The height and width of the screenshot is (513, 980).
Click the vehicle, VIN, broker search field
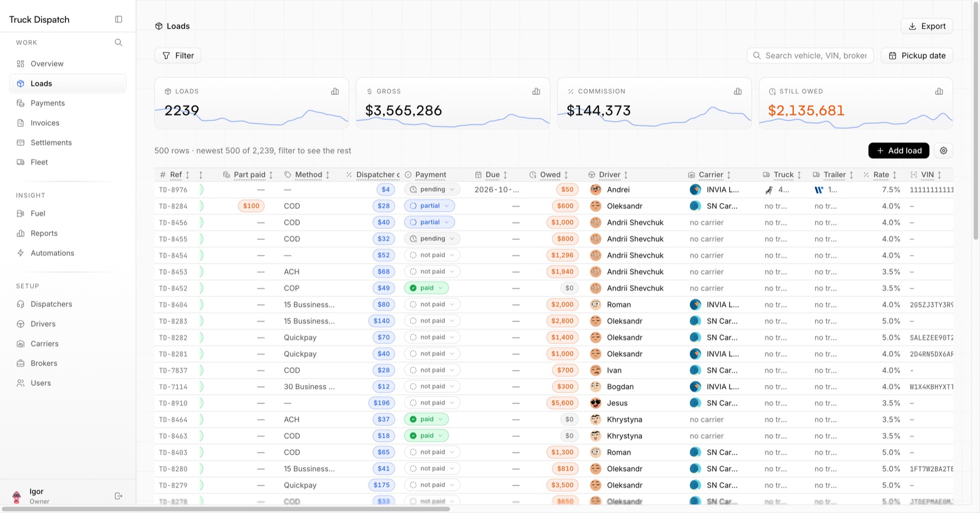(x=810, y=55)
